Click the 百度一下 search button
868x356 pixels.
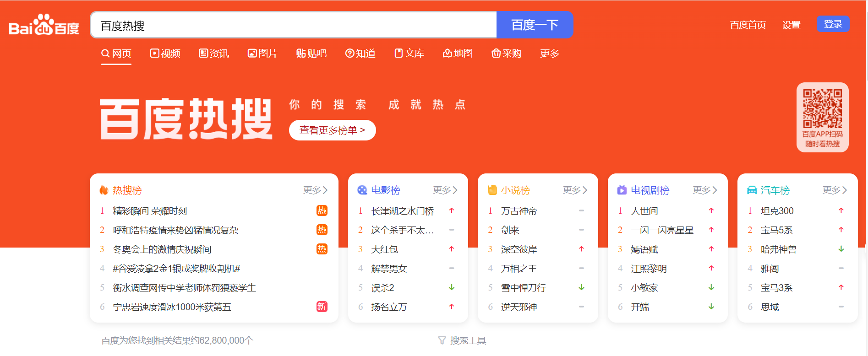(535, 25)
